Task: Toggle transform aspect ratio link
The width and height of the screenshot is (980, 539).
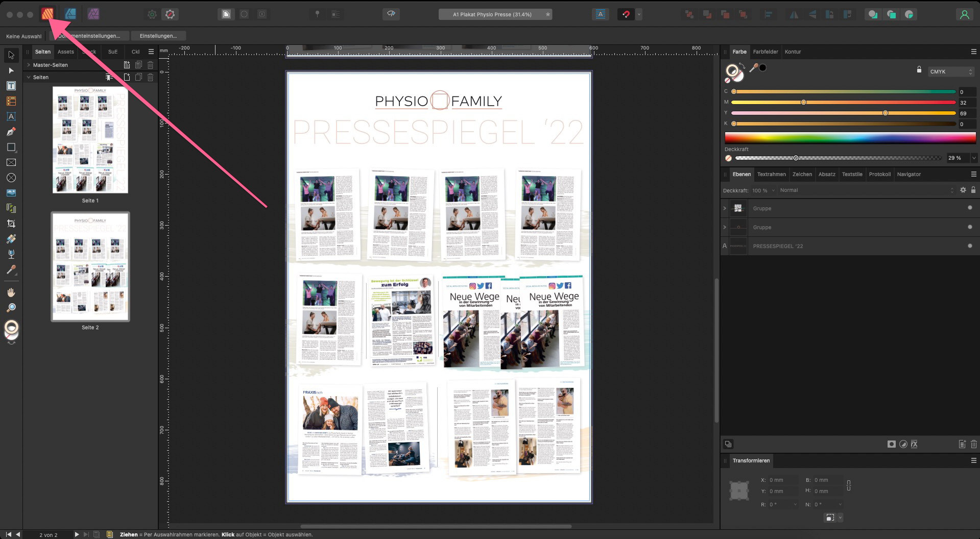Action: point(848,485)
